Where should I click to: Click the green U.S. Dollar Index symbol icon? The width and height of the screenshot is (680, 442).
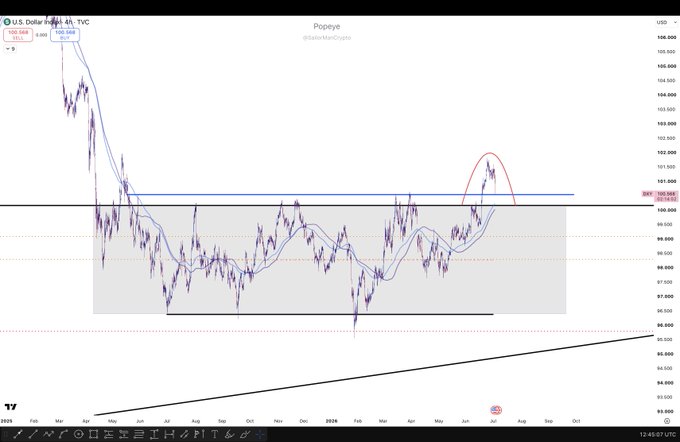(x=7, y=22)
